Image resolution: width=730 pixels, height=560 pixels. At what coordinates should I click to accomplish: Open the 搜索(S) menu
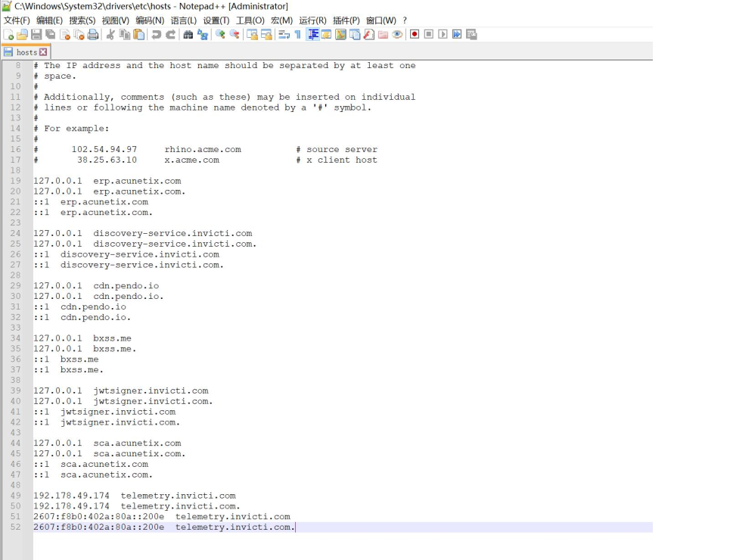(x=82, y=20)
